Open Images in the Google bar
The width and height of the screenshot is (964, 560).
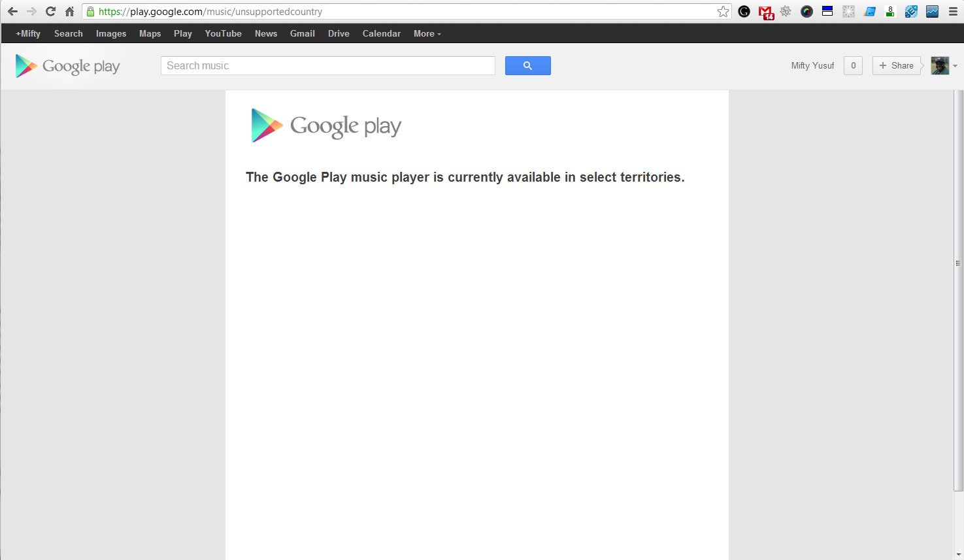click(x=111, y=33)
